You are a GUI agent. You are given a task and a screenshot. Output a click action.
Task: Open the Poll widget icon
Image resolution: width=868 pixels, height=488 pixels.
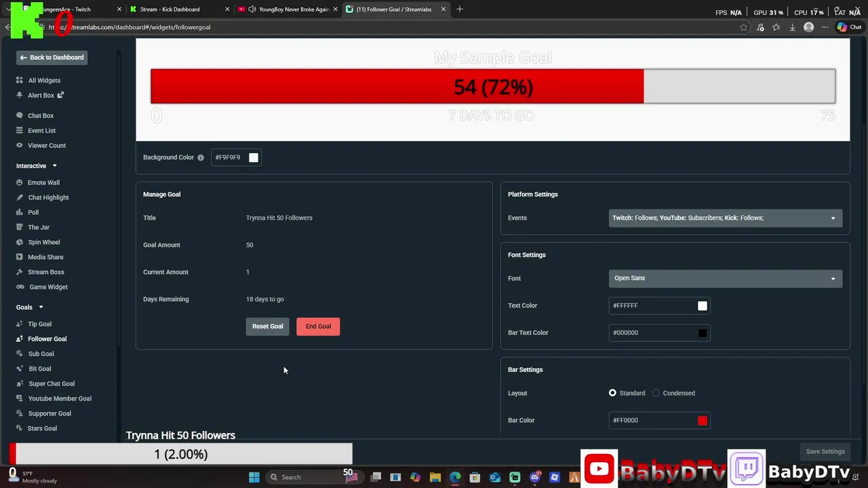(20, 212)
